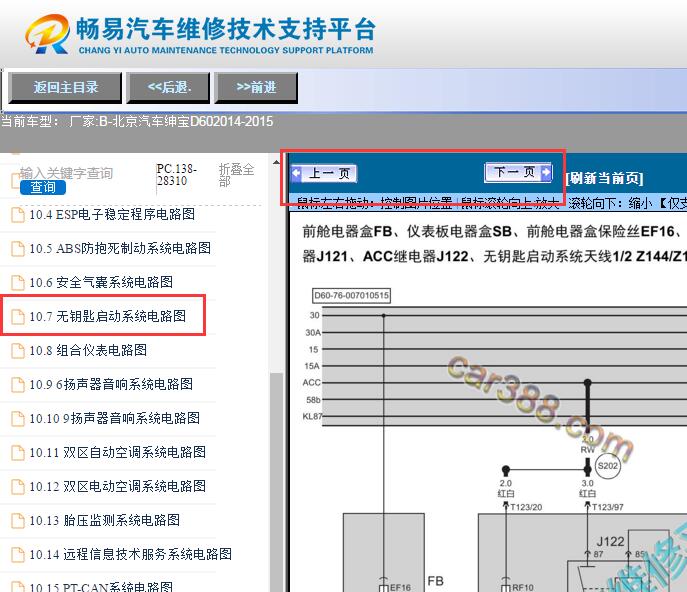687x592 pixels.
Task: Click document icon beside 10.14 远程信息
Action: (18, 554)
